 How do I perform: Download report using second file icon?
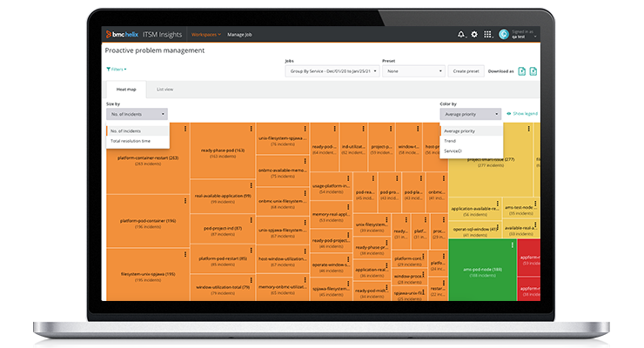coord(534,70)
